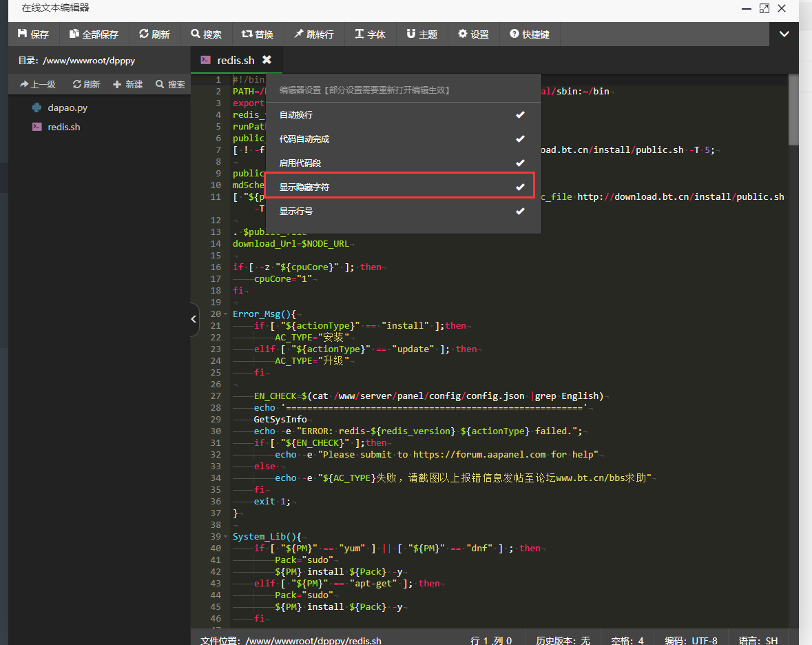This screenshot has width=812, height=645.
Task: Click the code line download_Url=$NODE_URL
Action: (x=291, y=243)
